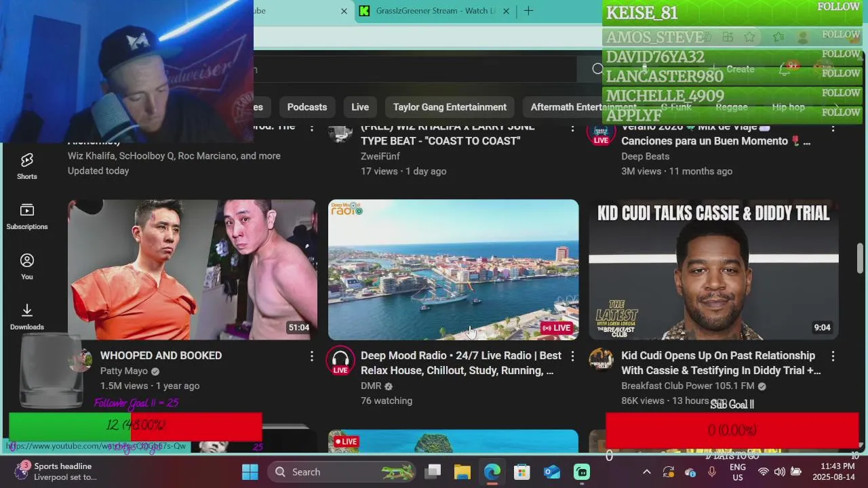Open more options for WHOOPED AND BOOKED
This screenshot has height=488, width=868.
point(312,356)
